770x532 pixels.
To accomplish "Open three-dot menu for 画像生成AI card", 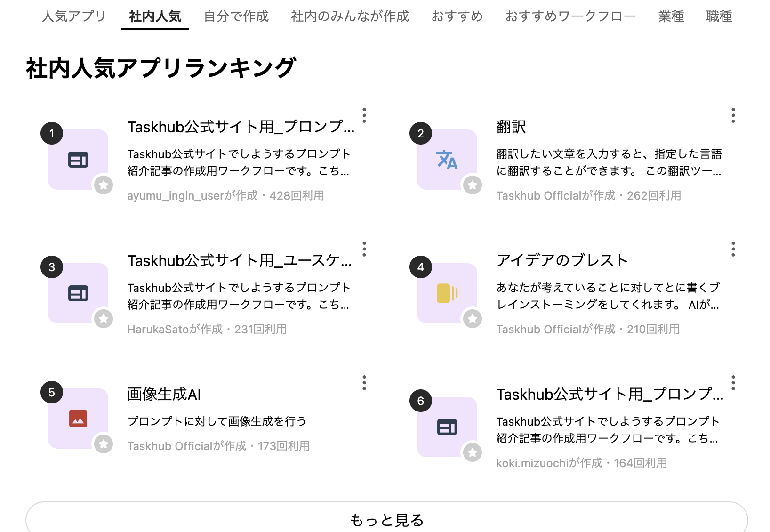I will pos(364,383).
